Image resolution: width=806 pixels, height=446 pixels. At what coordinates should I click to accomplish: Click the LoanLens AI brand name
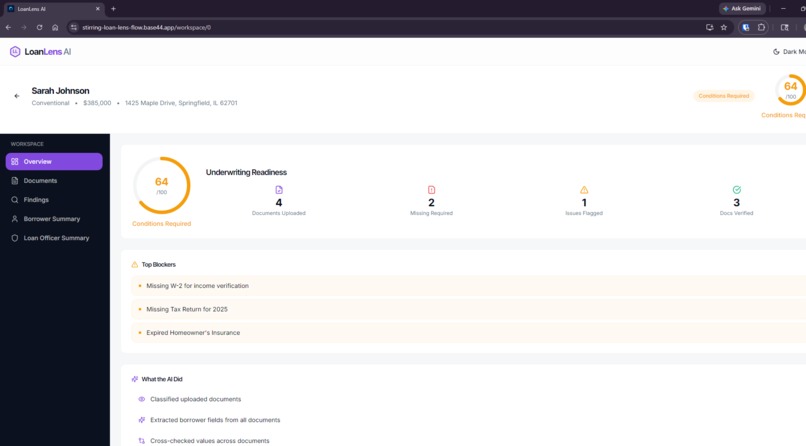(48, 51)
